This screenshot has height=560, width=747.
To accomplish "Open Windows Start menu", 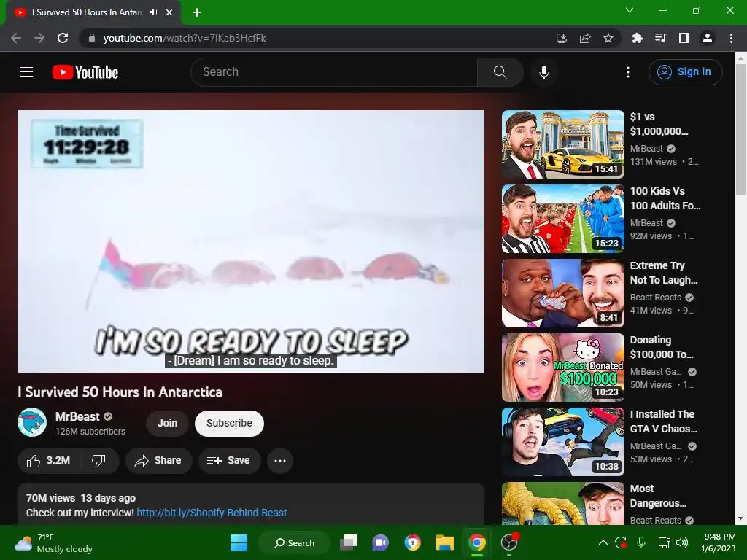I will pyautogui.click(x=239, y=542).
